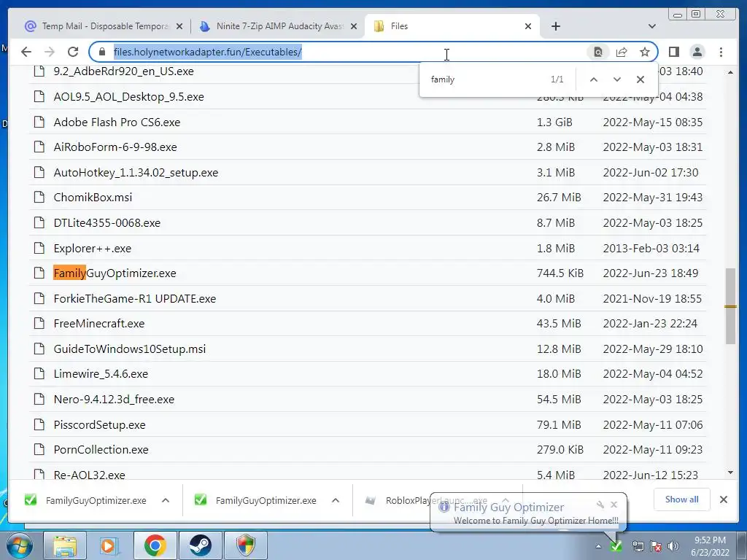Screen dimensions: 747x560
Task: Click Chrome taskbar icon
Action: coord(155,545)
